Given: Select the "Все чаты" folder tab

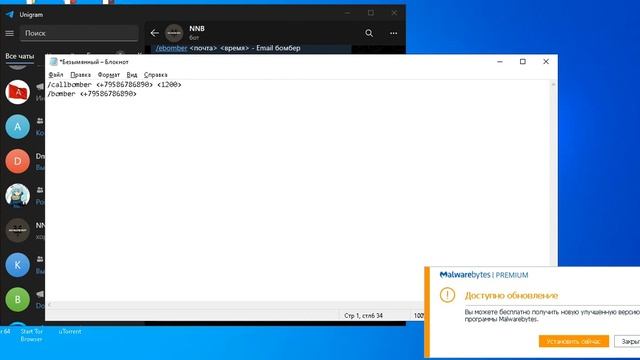Looking at the screenshot, I should 20,56.
